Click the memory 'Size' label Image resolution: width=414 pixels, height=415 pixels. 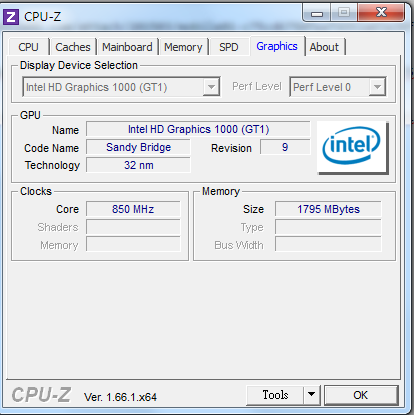click(x=253, y=209)
